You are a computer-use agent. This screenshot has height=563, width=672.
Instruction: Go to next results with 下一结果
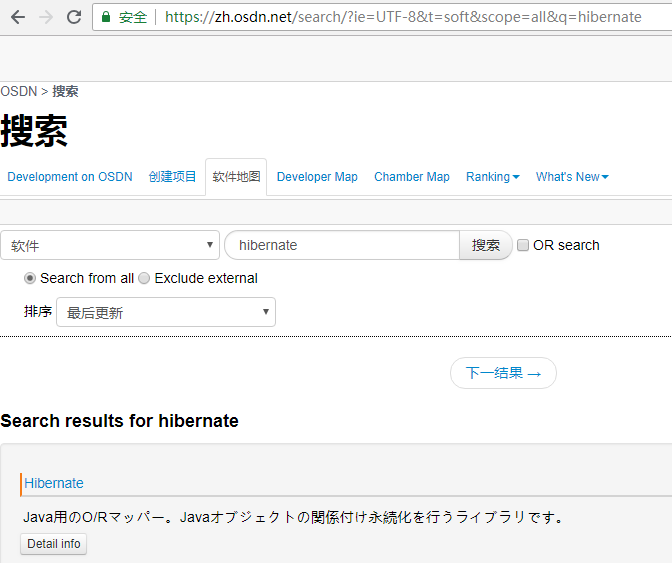(503, 373)
